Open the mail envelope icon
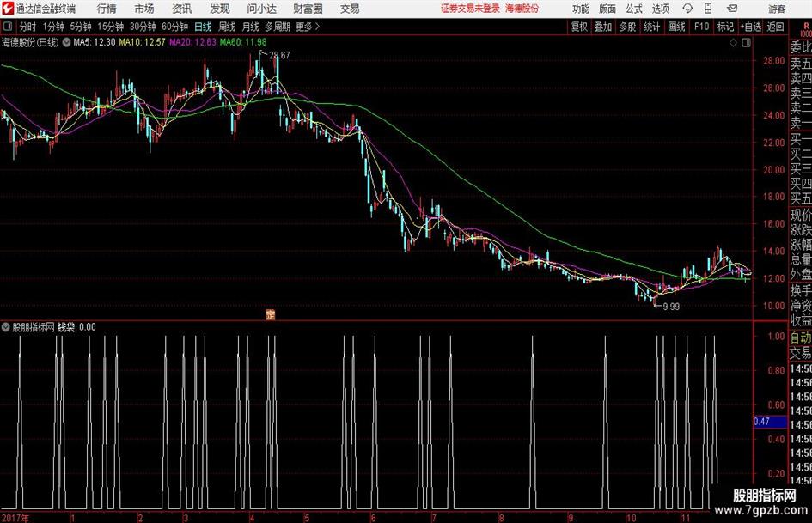812x523 pixels. pos(732,9)
